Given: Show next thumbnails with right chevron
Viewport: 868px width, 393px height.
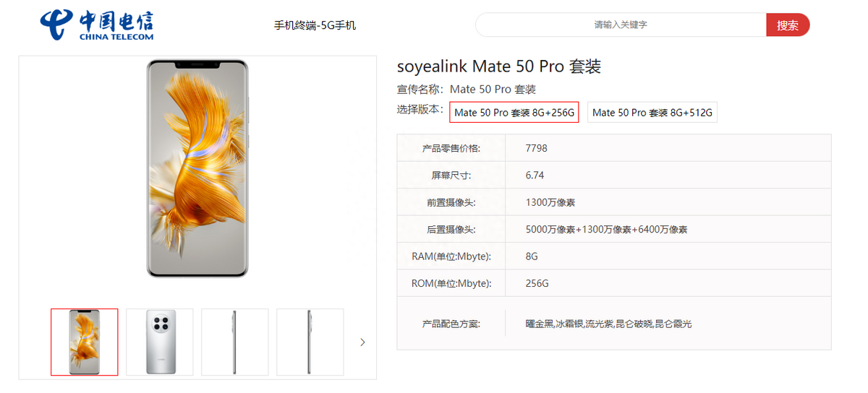Looking at the screenshot, I should (x=362, y=342).
